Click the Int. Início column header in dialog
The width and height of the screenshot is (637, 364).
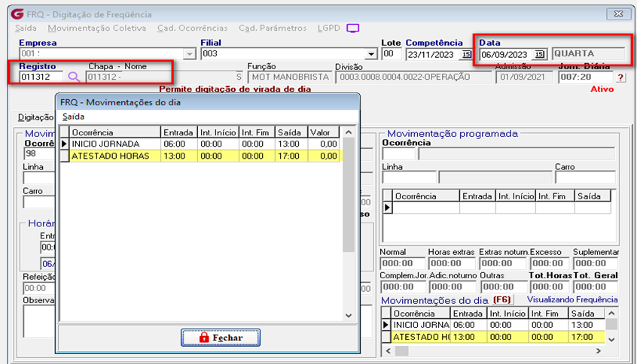(x=218, y=132)
